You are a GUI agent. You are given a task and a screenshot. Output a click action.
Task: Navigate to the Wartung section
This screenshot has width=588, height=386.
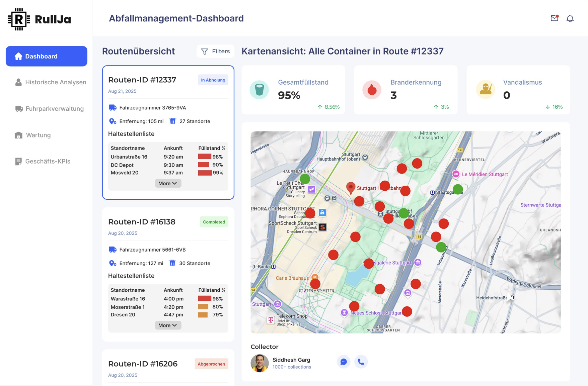coord(39,135)
